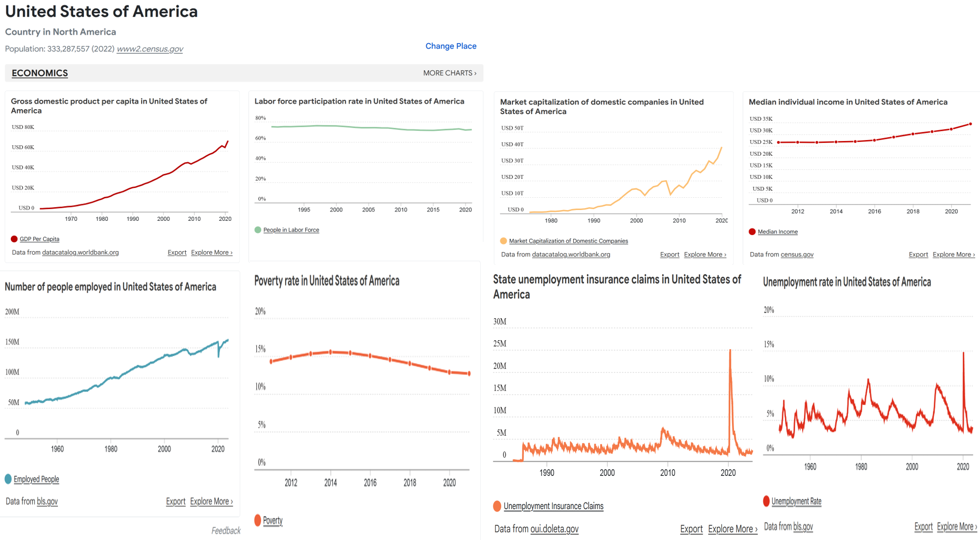Click the green People in Labor Force dot

(x=258, y=230)
